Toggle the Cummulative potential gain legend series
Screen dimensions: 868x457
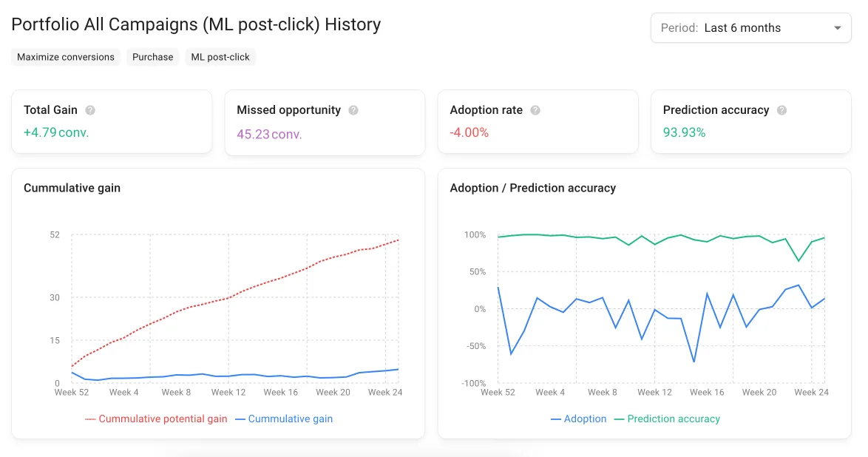[157, 419]
